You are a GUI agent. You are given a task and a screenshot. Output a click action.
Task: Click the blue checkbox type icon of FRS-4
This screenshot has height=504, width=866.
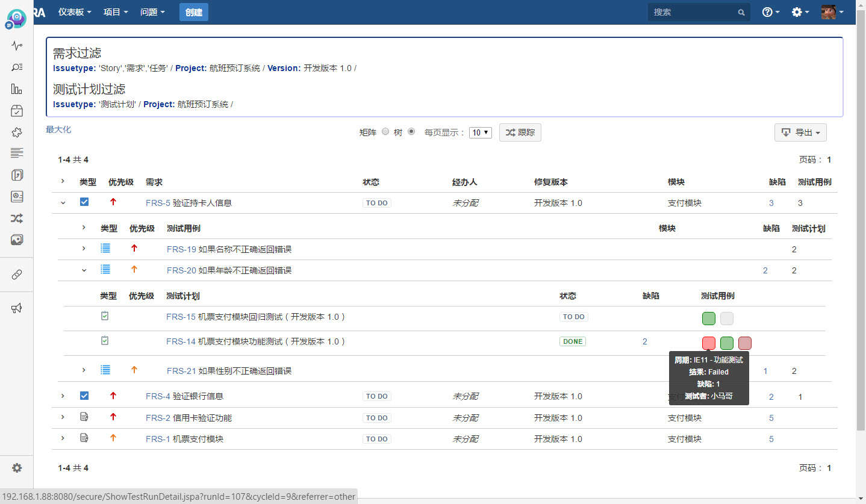84,396
